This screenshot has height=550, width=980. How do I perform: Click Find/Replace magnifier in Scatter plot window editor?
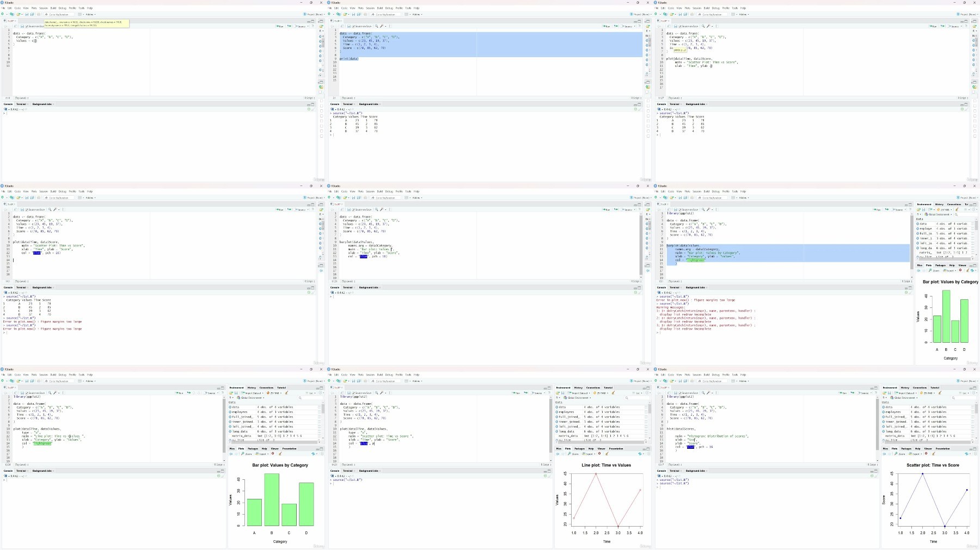703,393
